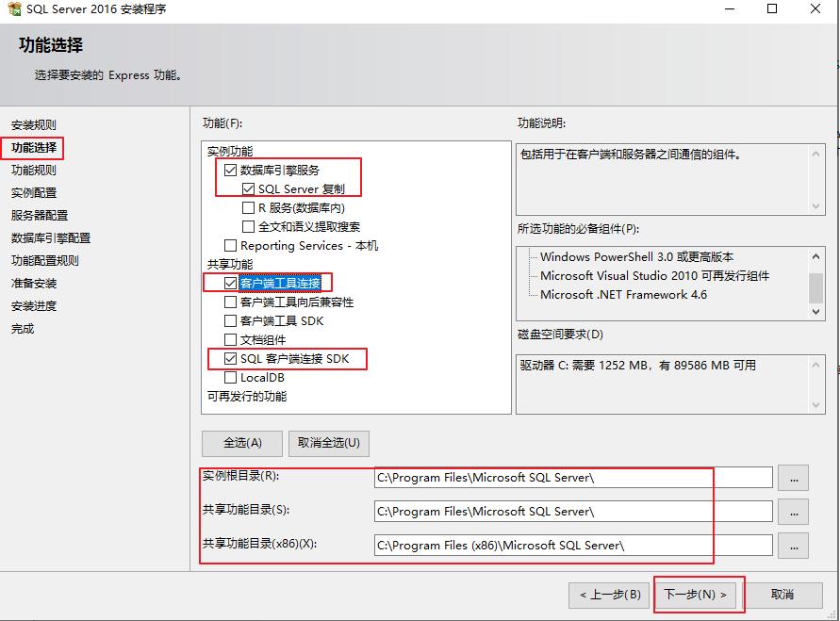Image resolution: width=840 pixels, height=621 pixels.
Task: Click the 上一步(B) button
Action: pyautogui.click(x=610, y=595)
